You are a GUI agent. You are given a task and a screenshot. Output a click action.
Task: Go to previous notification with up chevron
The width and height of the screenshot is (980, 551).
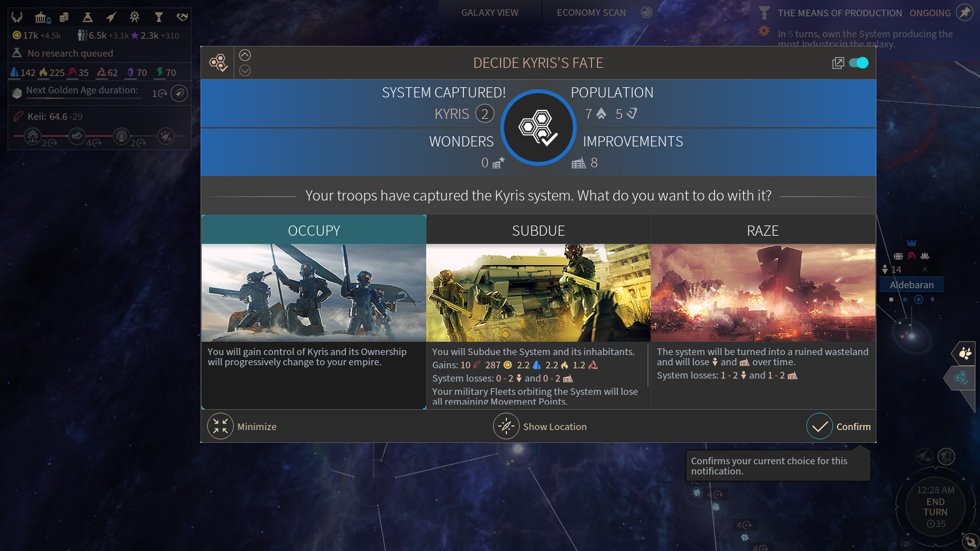click(245, 55)
